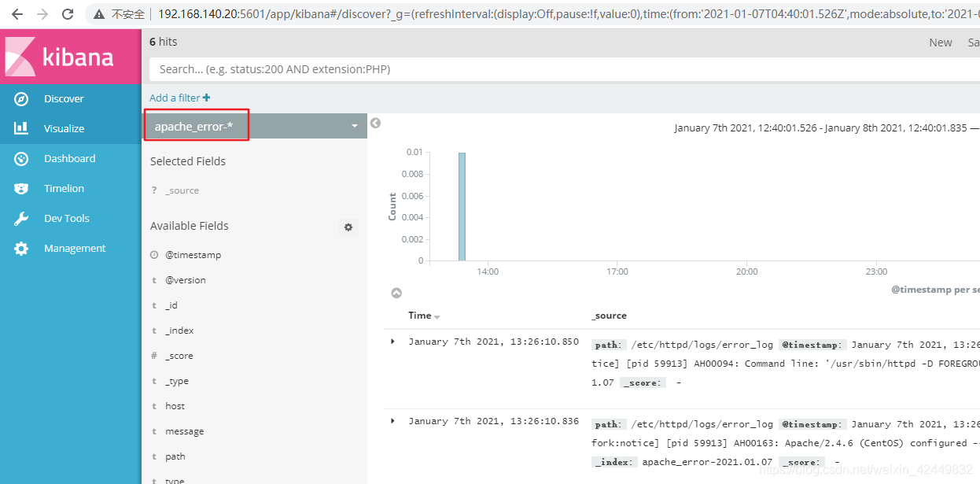Image resolution: width=980 pixels, height=484 pixels.
Task: Click the _score number type icon
Action: [154, 356]
